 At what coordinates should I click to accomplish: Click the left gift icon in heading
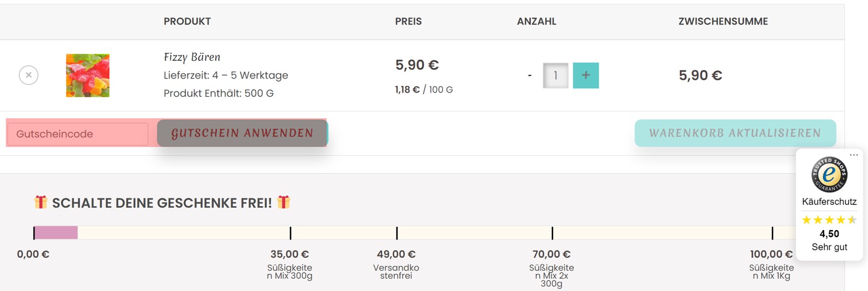pyautogui.click(x=40, y=202)
